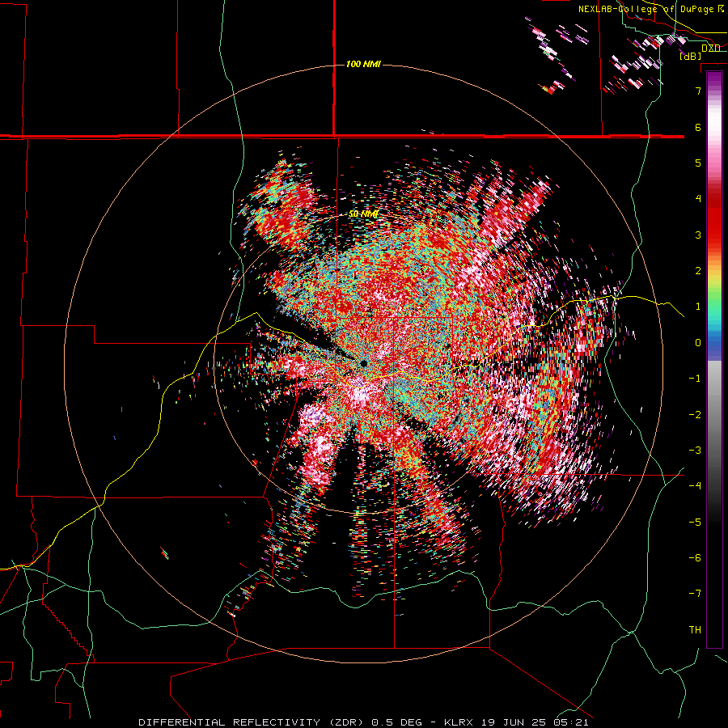This screenshot has height=728, width=728.
Task: Click the 19 JUN 25 05:21 timestamp
Action: click(533, 722)
